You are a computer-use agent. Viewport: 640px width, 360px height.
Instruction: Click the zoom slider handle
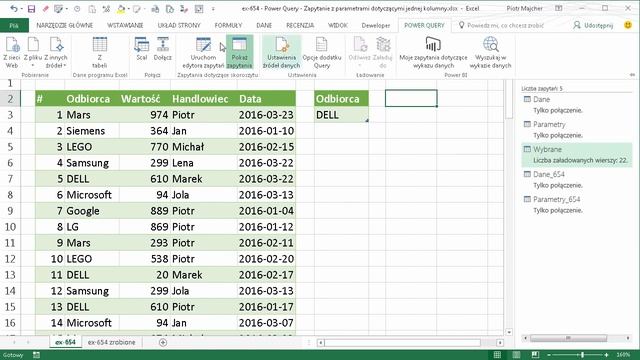[x=582, y=355]
